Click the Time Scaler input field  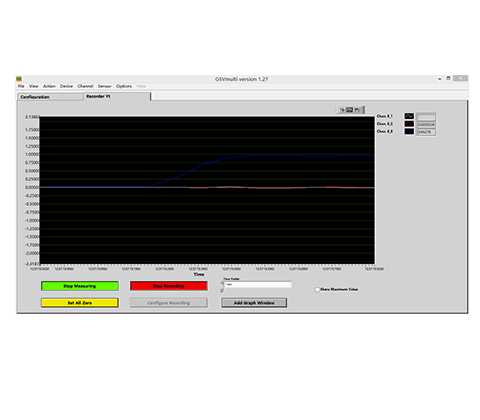[x=258, y=285]
